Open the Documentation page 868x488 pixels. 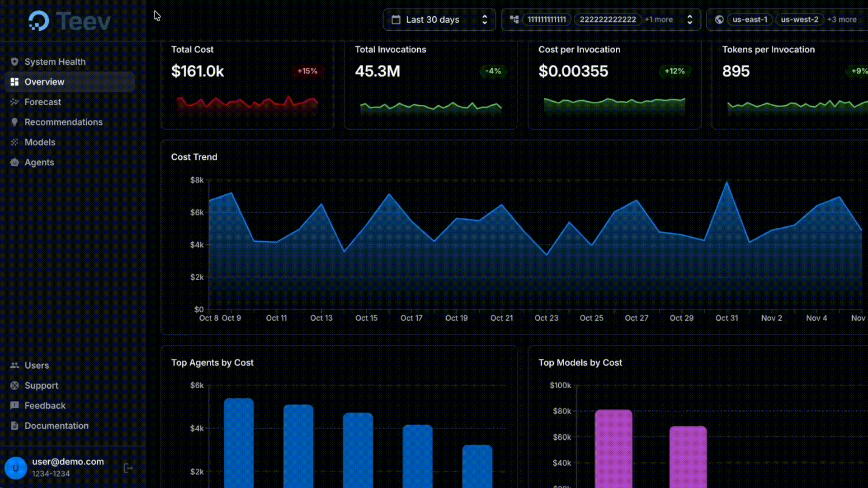56,426
